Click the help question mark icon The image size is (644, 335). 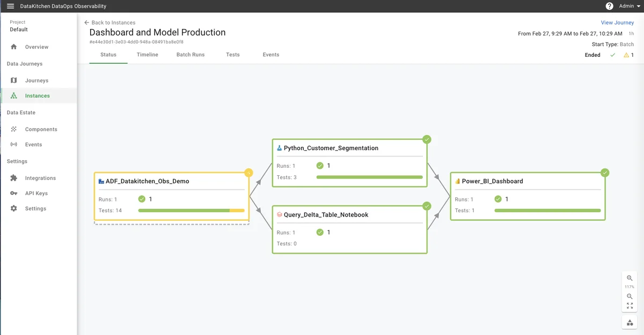(x=609, y=6)
